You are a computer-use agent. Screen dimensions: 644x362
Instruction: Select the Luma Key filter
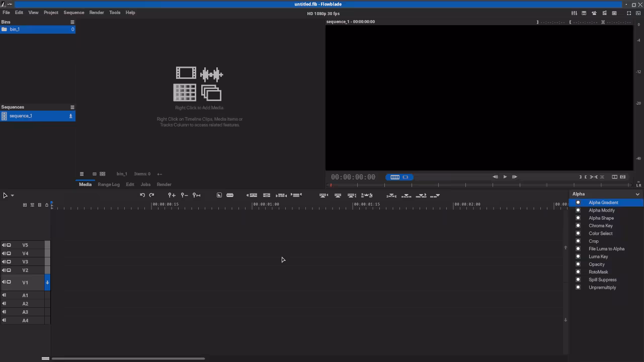pyautogui.click(x=606, y=256)
